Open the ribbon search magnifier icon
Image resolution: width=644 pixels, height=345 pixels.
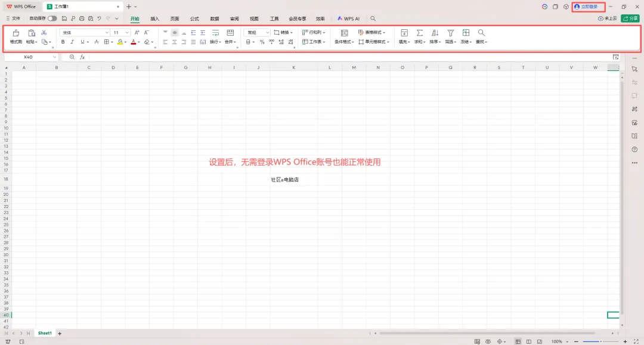tap(373, 18)
